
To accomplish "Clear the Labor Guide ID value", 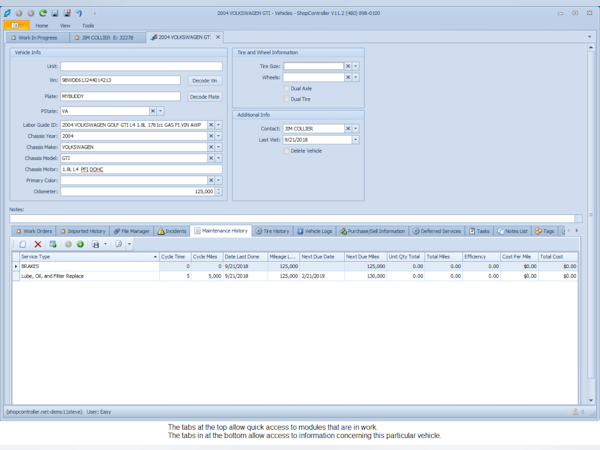I will 211,125.
